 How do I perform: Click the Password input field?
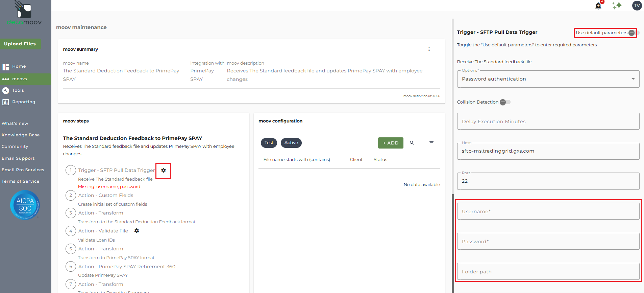click(548, 241)
